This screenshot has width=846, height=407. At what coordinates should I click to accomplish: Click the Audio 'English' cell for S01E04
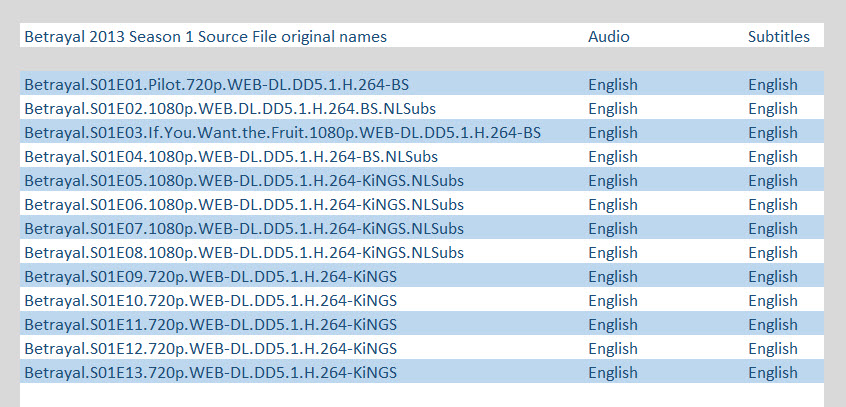[x=613, y=158]
